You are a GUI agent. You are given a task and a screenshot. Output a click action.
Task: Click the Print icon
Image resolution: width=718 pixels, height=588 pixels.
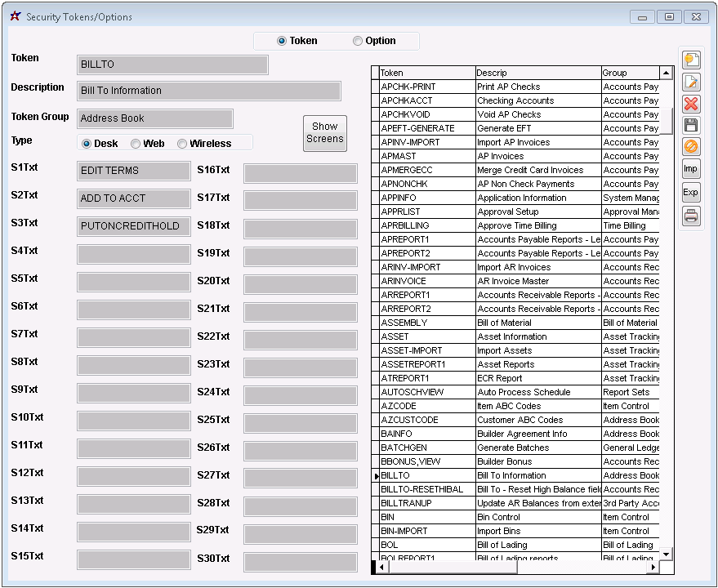691,216
